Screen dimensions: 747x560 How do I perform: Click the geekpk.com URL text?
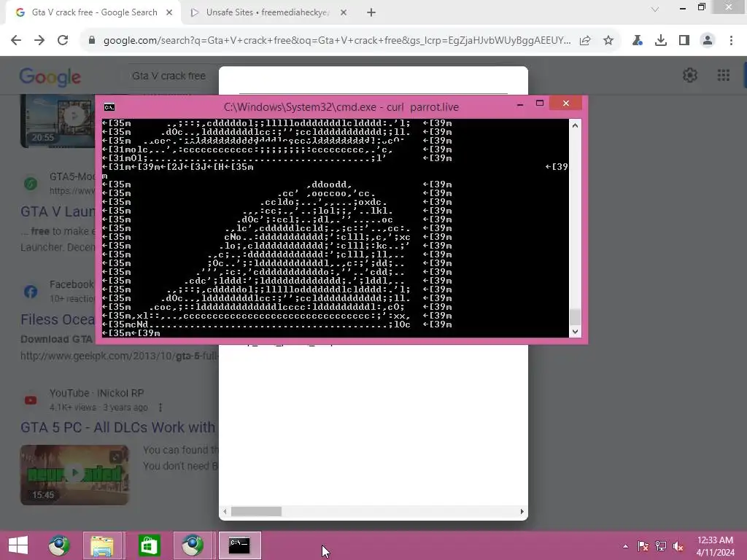tap(119, 356)
